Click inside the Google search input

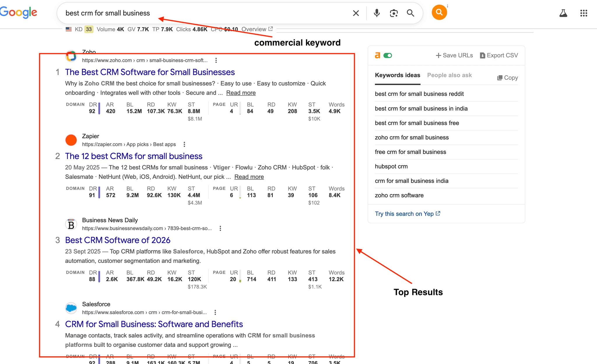(x=204, y=13)
